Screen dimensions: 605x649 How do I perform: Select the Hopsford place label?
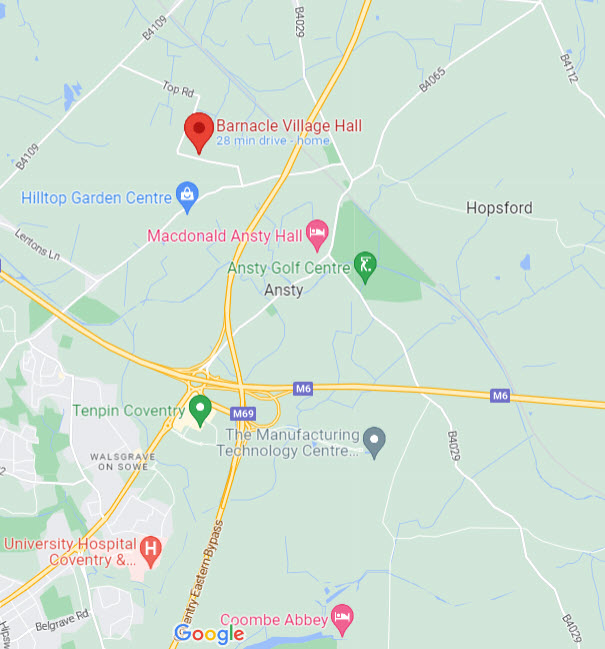click(499, 208)
